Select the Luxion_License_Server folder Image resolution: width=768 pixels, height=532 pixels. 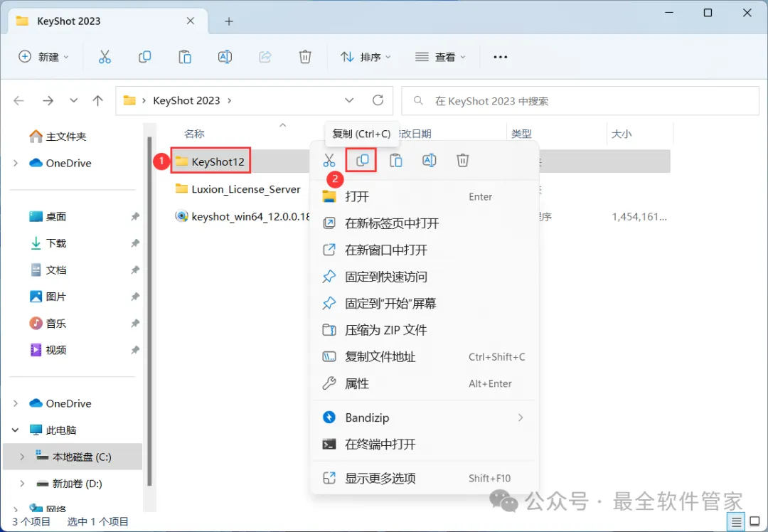238,189
